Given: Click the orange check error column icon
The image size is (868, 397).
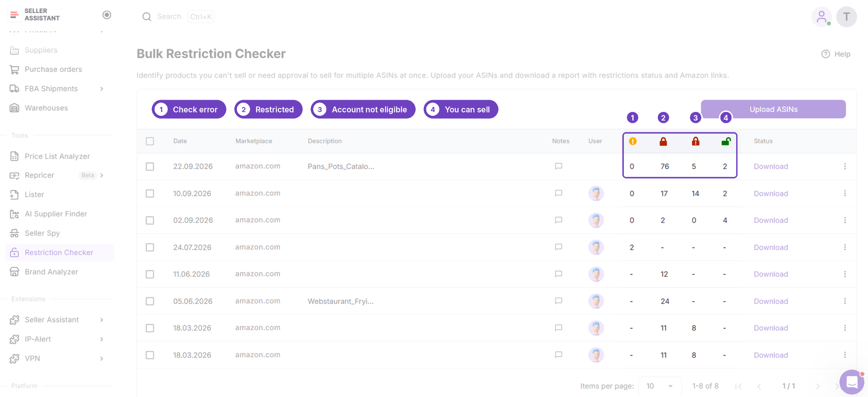Looking at the screenshot, I should coord(632,141).
